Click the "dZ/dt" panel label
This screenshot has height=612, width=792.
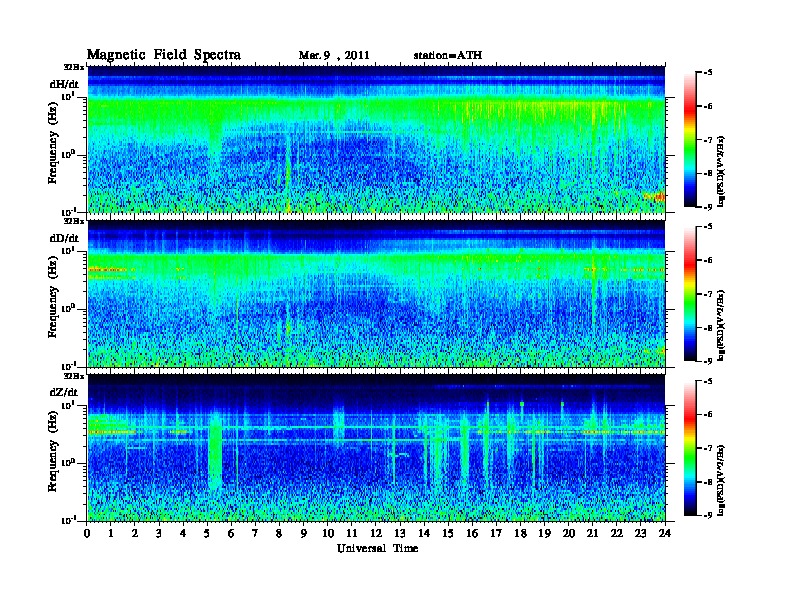pyautogui.click(x=64, y=392)
